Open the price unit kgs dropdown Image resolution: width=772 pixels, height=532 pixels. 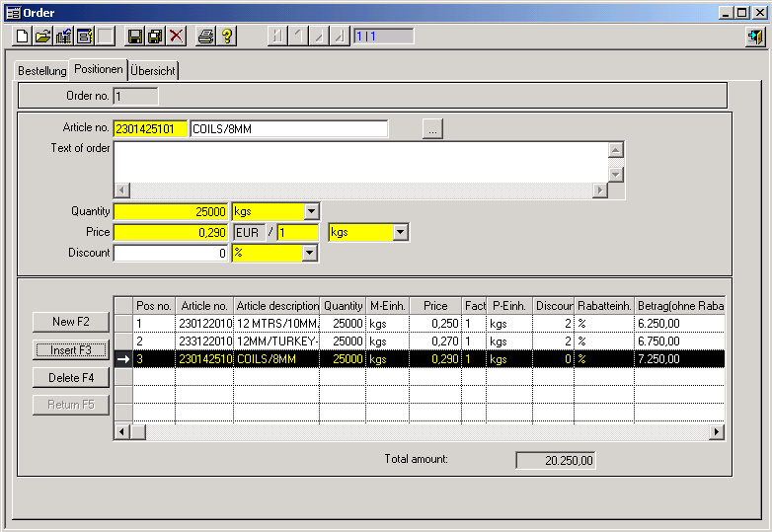pyautogui.click(x=400, y=232)
